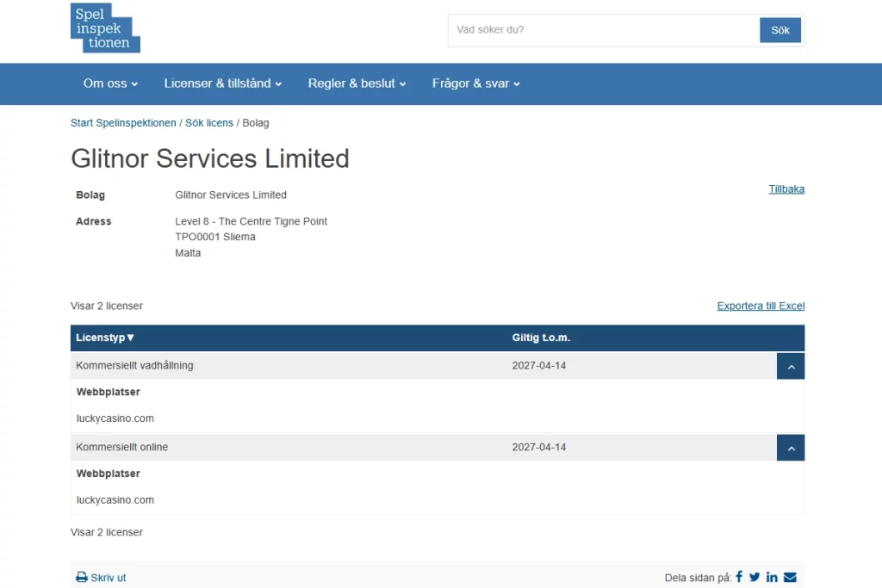Viewport: 882px width, 588px height.
Task: Click the 2027-04-14 date for Kommersiellt online
Action: coord(539,447)
